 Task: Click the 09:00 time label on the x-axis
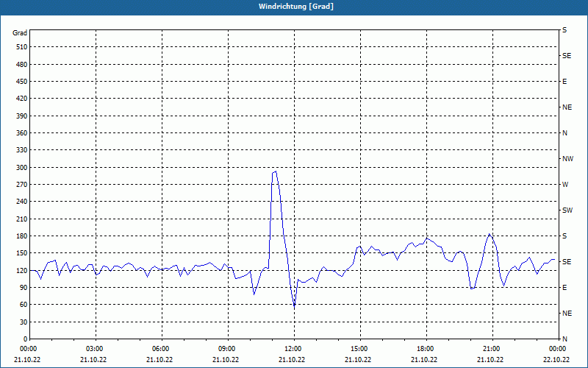[x=228, y=349]
